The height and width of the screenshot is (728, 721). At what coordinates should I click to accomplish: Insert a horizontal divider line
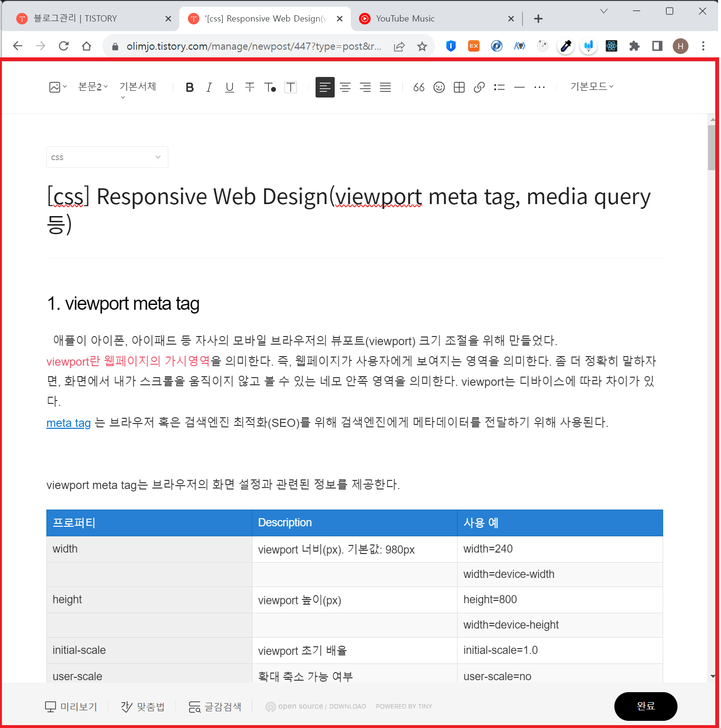[x=519, y=87]
